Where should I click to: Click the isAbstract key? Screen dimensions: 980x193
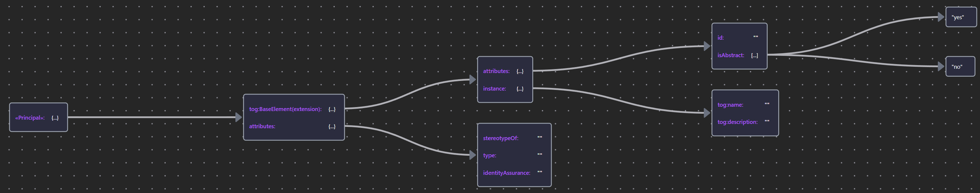[731, 55]
